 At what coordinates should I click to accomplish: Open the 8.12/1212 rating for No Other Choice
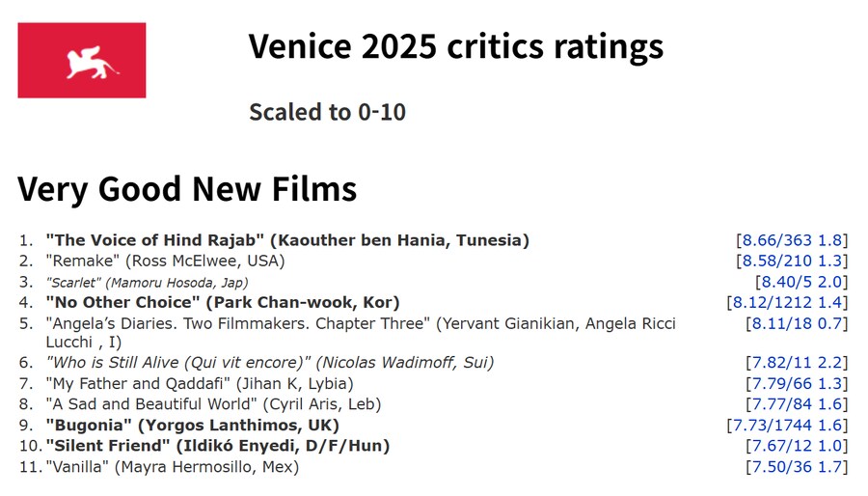(x=787, y=302)
